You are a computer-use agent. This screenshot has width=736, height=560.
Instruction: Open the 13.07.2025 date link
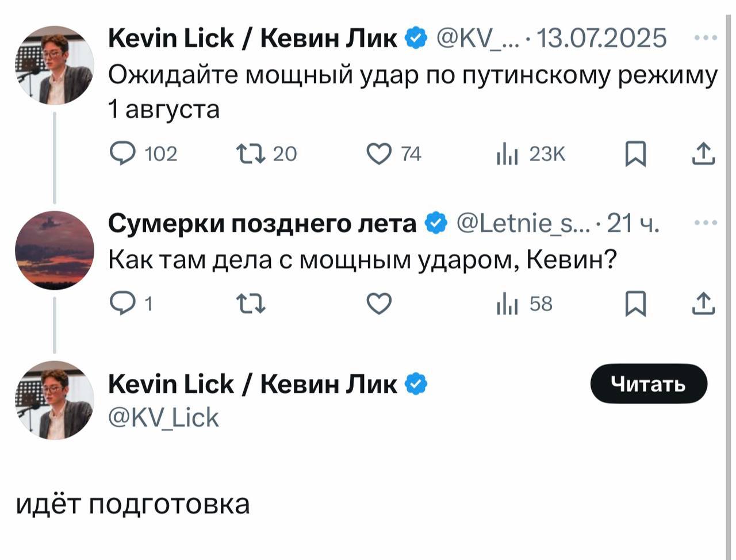click(601, 38)
